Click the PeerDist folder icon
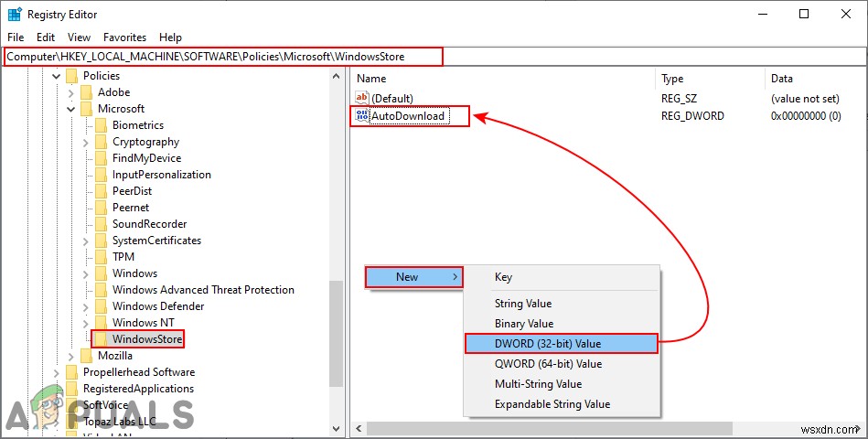 coord(101,191)
